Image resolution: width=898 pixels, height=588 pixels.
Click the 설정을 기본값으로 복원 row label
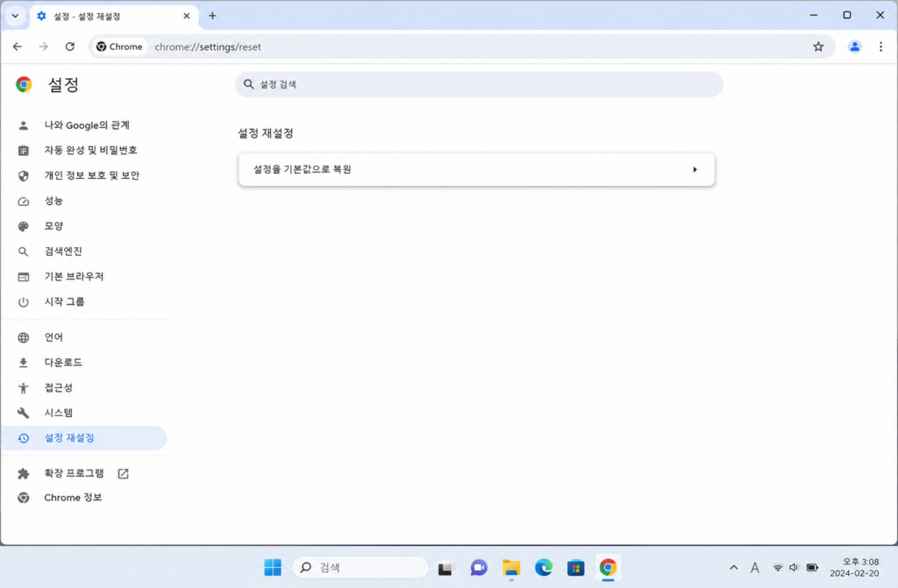tap(302, 169)
